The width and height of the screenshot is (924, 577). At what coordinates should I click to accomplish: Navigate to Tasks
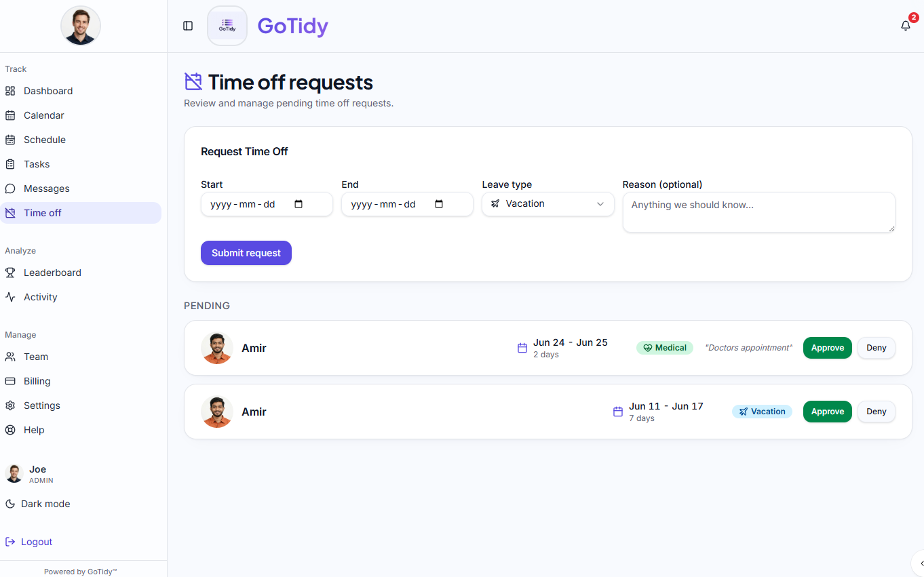(81, 164)
